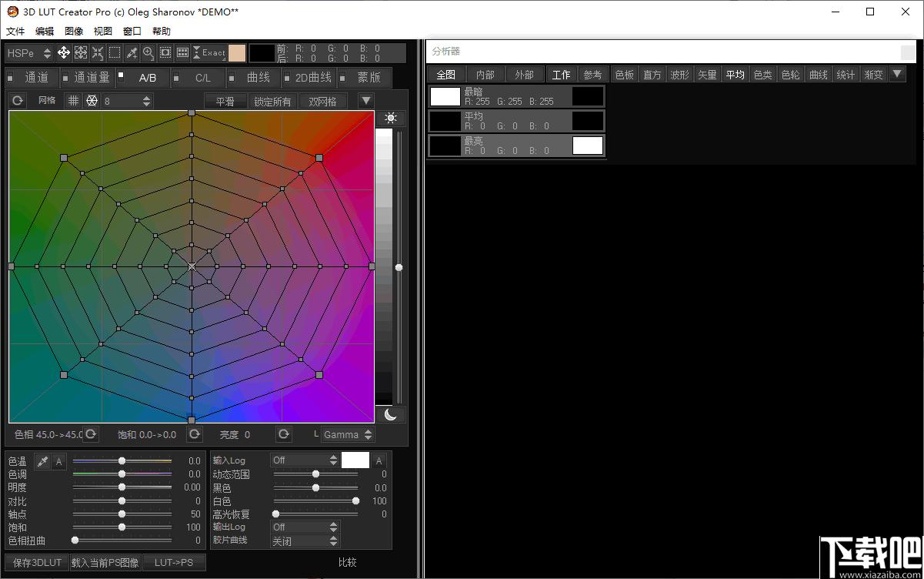Screen dimensions: 924x579
Task: Toggle the 2D曲线 tab checkbox
Action: coord(288,77)
